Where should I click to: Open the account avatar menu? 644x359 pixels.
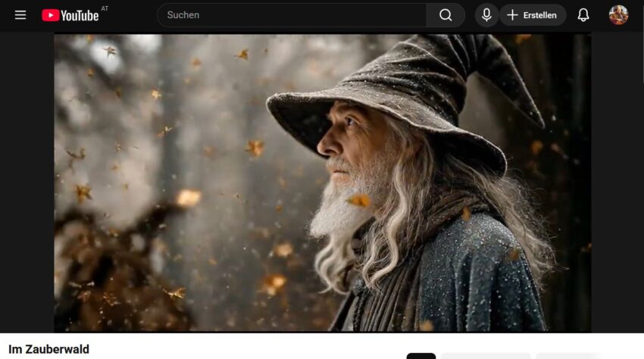tap(618, 15)
